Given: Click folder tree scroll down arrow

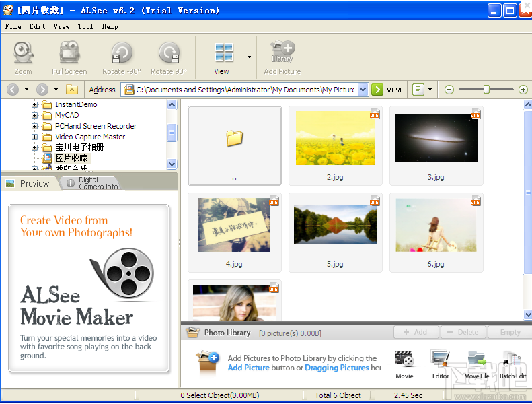Looking at the screenshot, I should click(172, 164).
